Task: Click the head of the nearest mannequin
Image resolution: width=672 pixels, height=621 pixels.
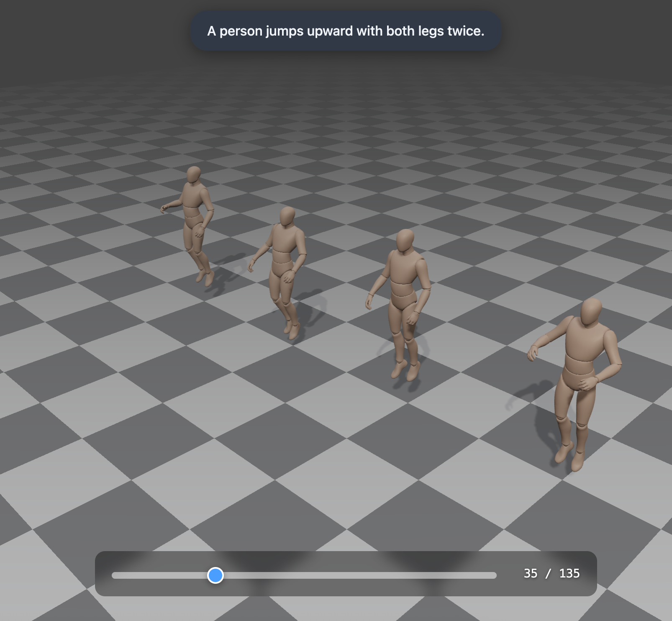Action: point(591,311)
